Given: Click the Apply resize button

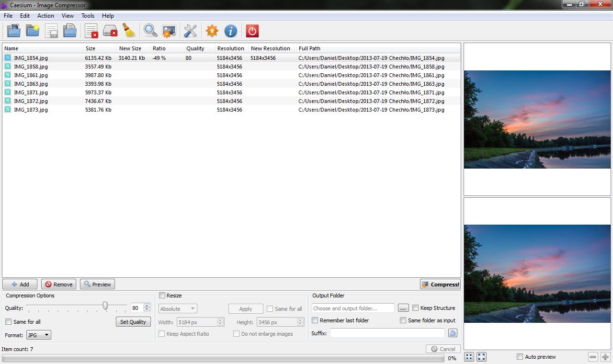Looking at the screenshot, I should pos(246,309).
